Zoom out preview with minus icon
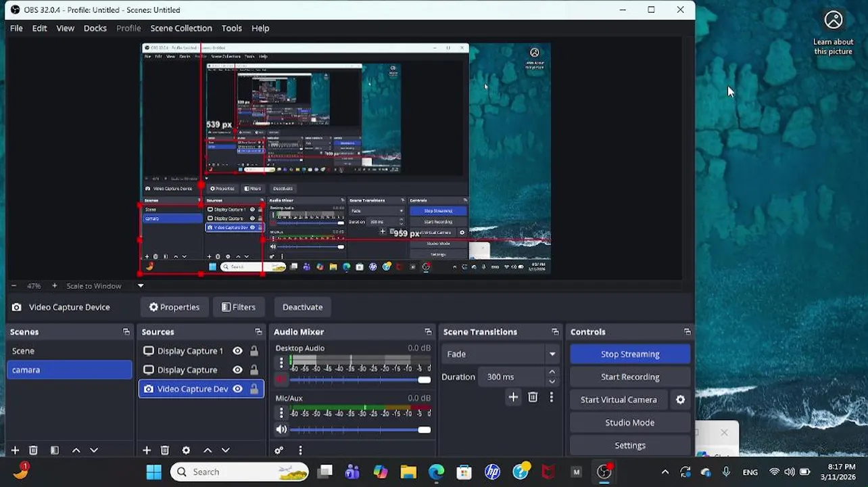The width and height of the screenshot is (868, 487). (14, 286)
